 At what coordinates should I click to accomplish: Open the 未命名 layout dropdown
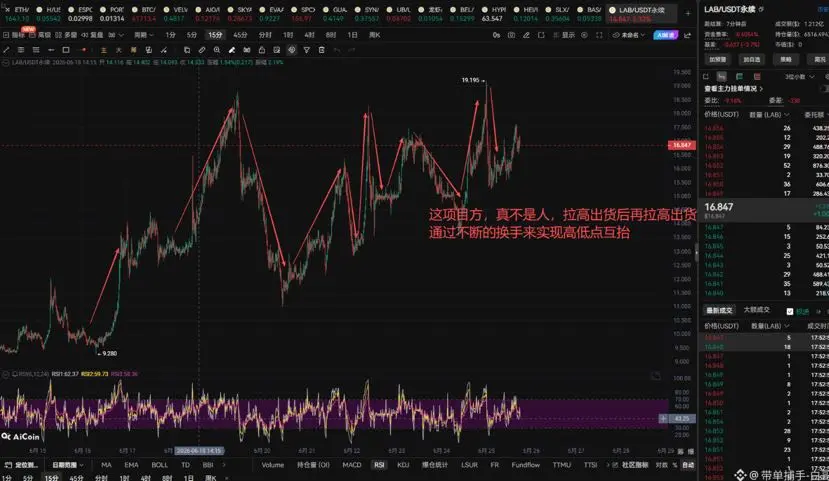(x=629, y=35)
